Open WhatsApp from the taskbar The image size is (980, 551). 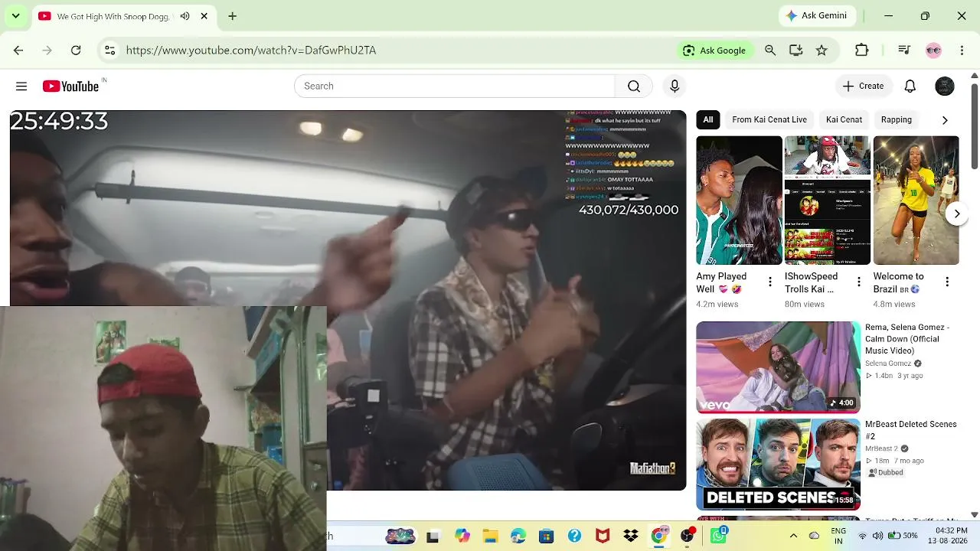coord(717,536)
